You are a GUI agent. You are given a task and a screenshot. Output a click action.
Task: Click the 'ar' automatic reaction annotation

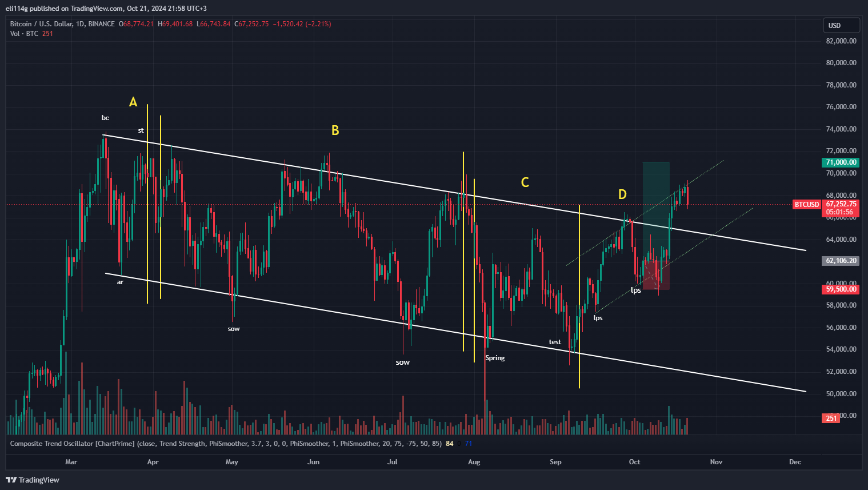coord(120,282)
